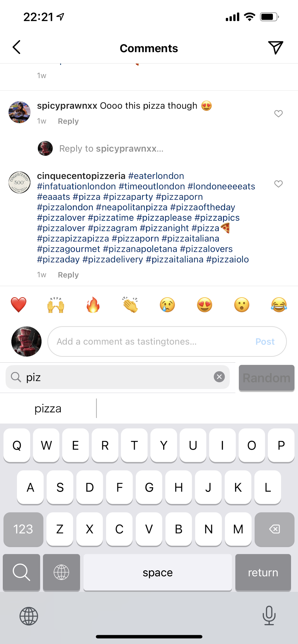Screen dimensions: 298x644
Task: Insert the raised hands emoji
Action: 56,305
